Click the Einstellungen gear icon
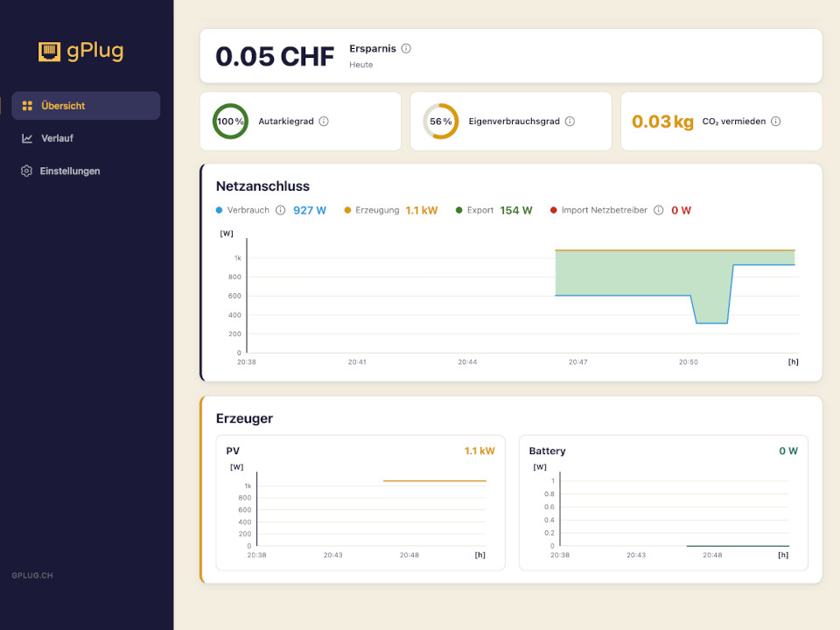 (x=26, y=171)
